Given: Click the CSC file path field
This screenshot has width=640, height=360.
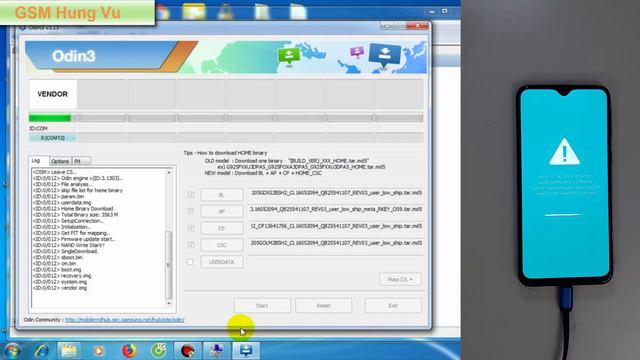Looking at the screenshot, I should pos(336,243).
